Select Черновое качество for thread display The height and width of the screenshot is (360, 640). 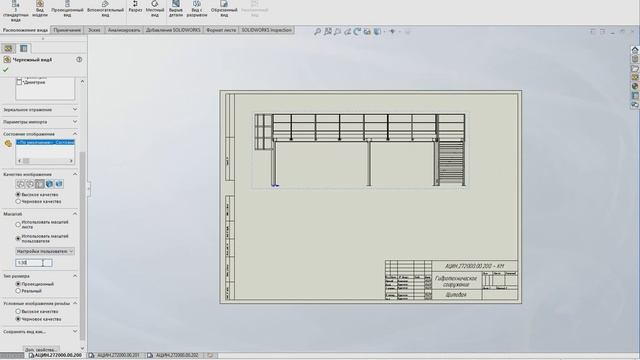click(18, 319)
